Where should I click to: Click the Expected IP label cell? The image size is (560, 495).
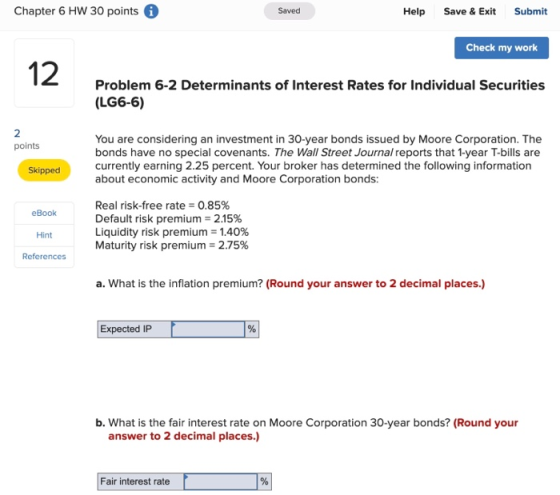[134, 329]
